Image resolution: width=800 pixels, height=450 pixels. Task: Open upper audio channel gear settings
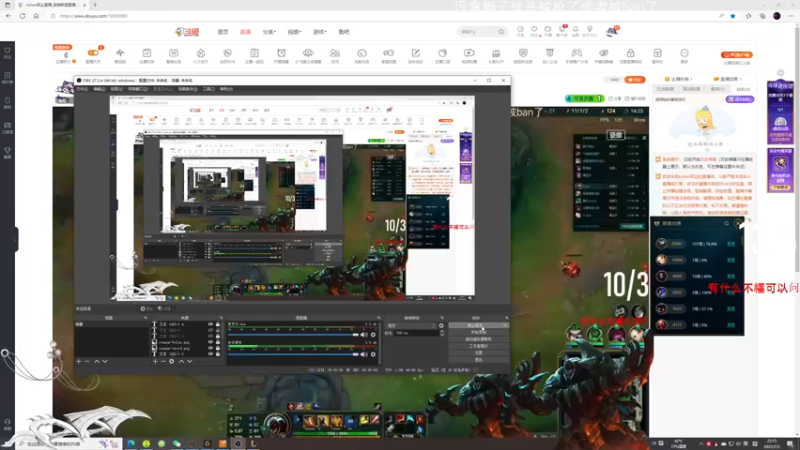[x=373, y=335]
